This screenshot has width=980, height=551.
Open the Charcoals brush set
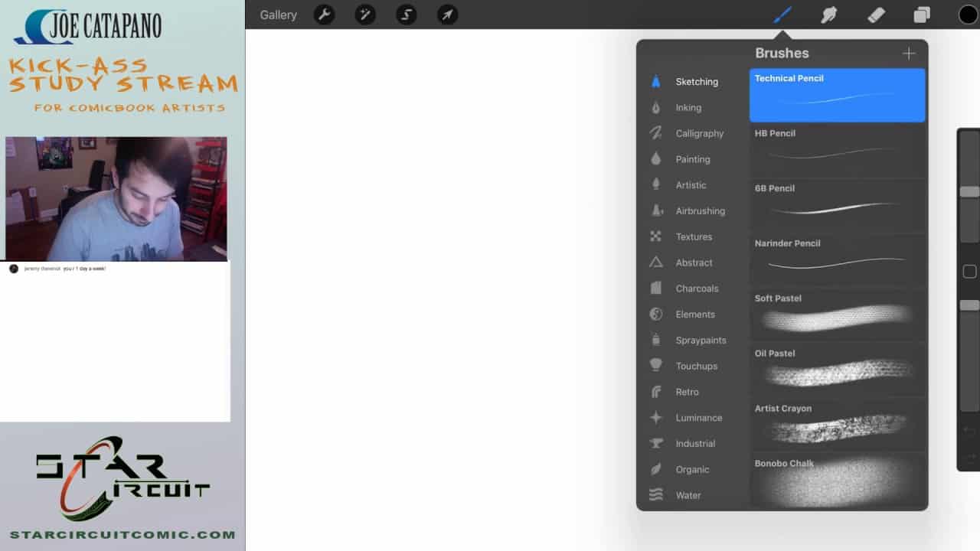(696, 289)
